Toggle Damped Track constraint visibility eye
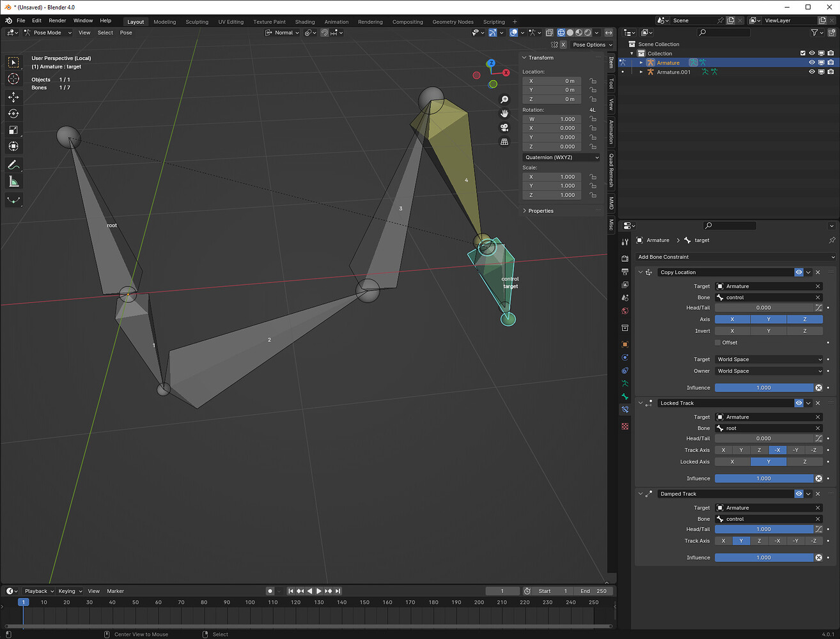Viewport: 840px width, 639px height. (x=798, y=494)
